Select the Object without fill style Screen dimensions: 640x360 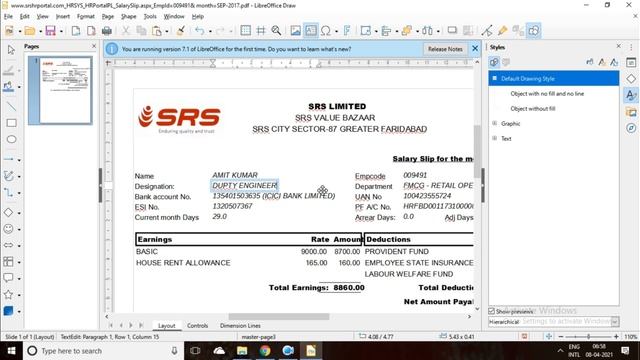pyautogui.click(x=533, y=109)
